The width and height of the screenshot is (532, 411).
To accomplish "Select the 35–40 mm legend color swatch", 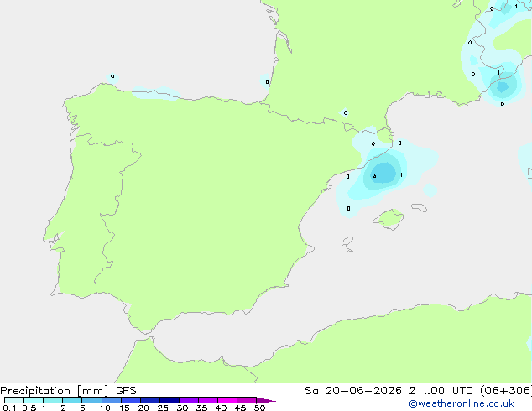I will (x=208, y=400).
